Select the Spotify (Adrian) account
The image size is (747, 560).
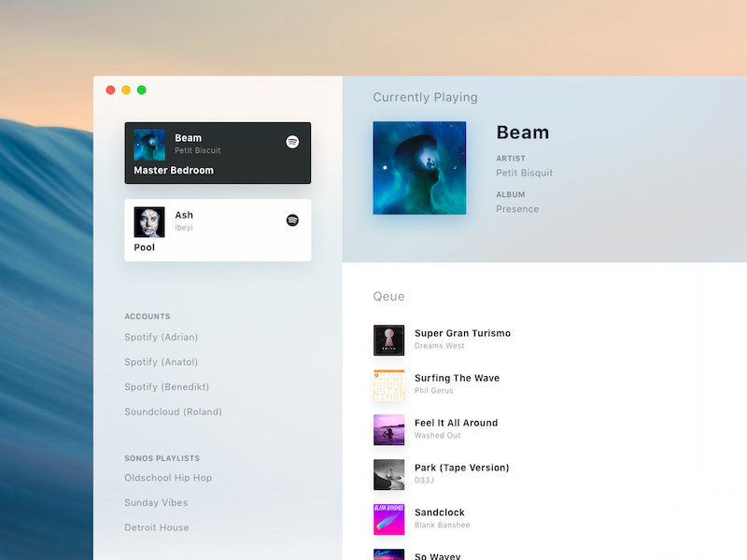click(162, 337)
